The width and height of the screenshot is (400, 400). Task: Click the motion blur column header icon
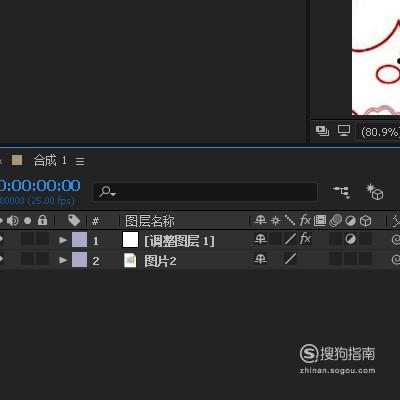point(336,220)
